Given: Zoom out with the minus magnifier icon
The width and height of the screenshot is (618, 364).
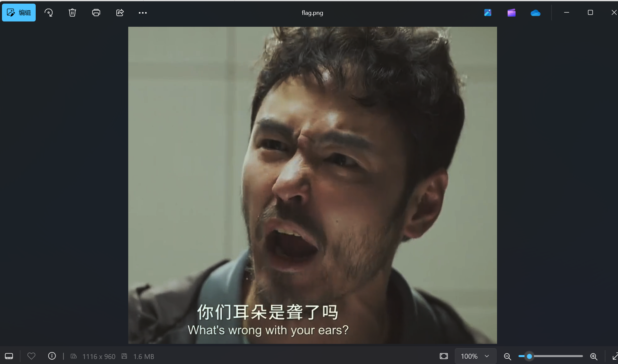Looking at the screenshot, I should [x=507, y=356].
